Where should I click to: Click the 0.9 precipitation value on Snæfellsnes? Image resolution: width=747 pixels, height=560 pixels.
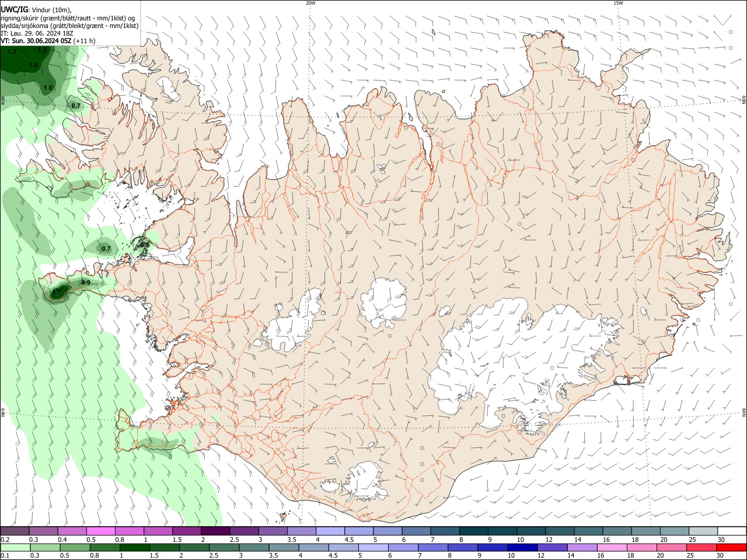pyautogui.click(x=86, y=283)
